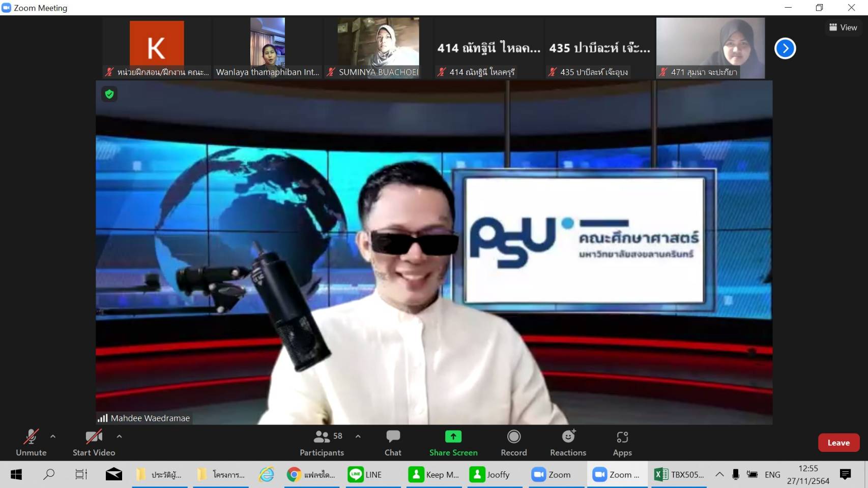Change ENG input language
The image size is (868, 488).
coord(772,475)
